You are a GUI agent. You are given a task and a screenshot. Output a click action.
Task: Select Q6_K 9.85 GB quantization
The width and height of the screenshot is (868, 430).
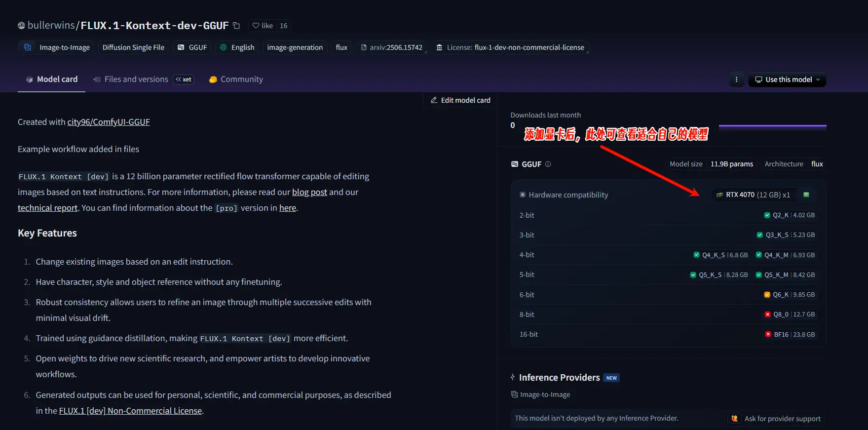790,295
